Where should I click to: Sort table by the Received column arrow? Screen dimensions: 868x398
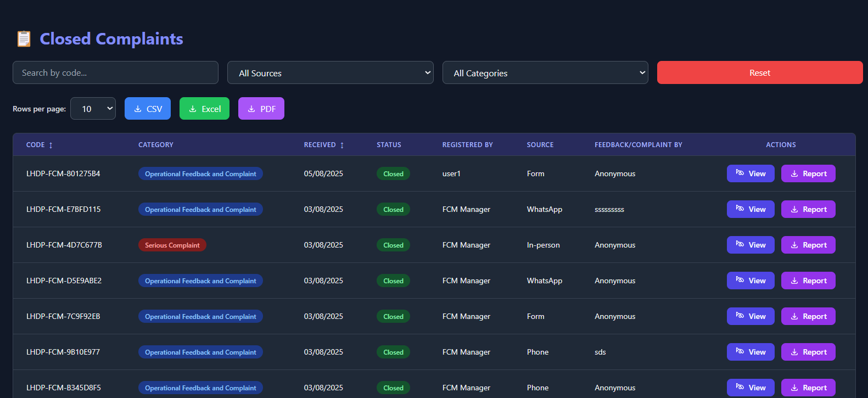342,145
